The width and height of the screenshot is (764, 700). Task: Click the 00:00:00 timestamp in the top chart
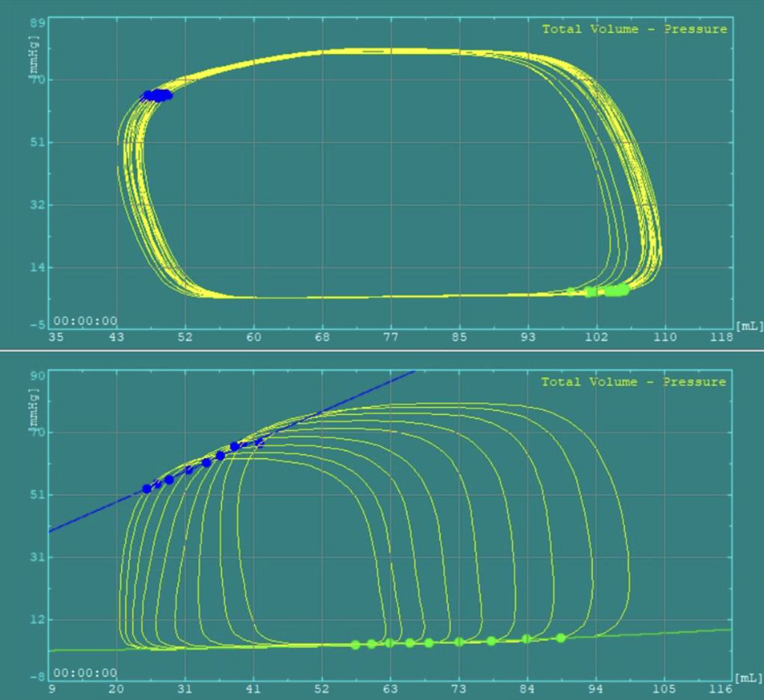click(85, 320)
